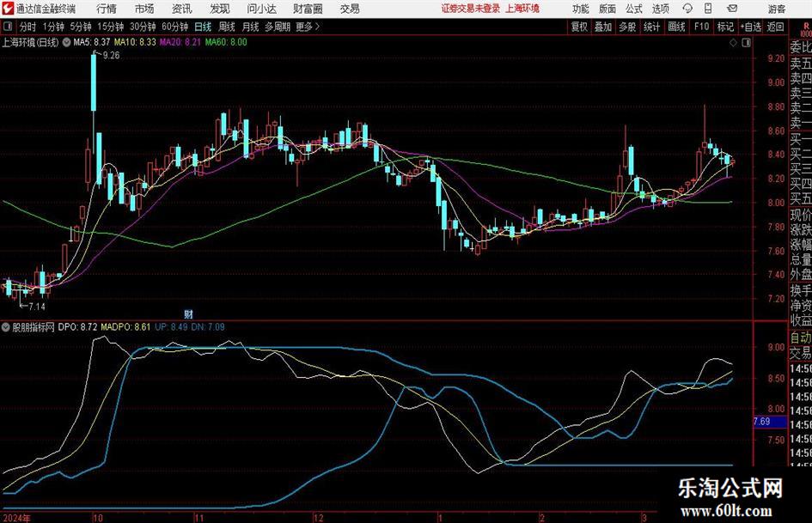Toggle the side panel icon next to diamond

(746, 43)
